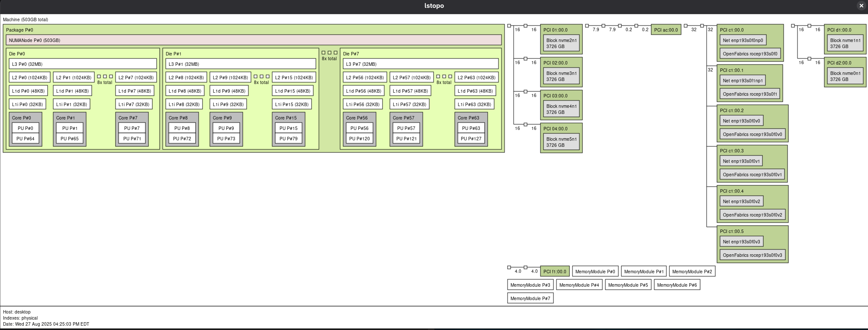Close the lstopo window
This screenshot has height=330, width=868.
click(861, 6)
